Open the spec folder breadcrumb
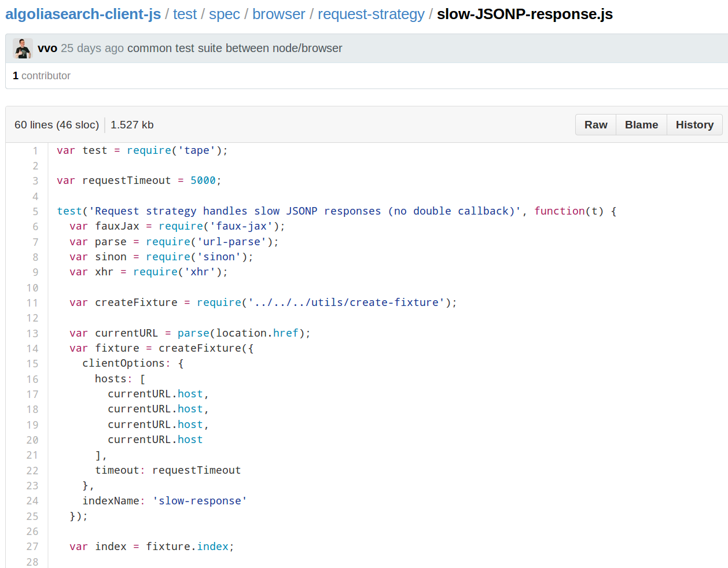This screenshot has width=728, height=568. (x=225, y=14)
